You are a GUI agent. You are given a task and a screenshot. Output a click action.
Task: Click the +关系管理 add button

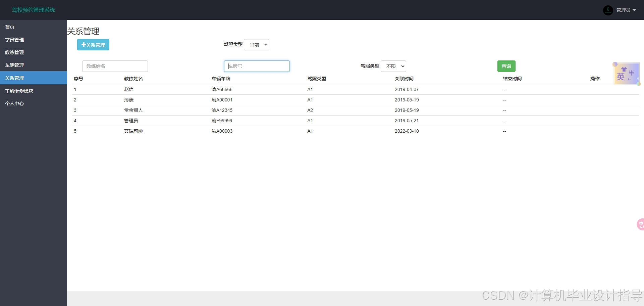[93, 45]
